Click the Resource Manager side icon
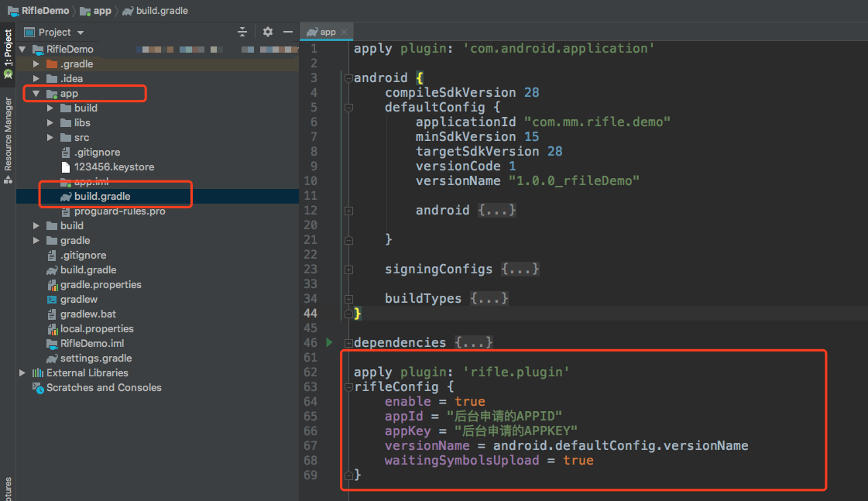Image resolution: width=868 pixels, height=501 pixels. coord(8,180)
